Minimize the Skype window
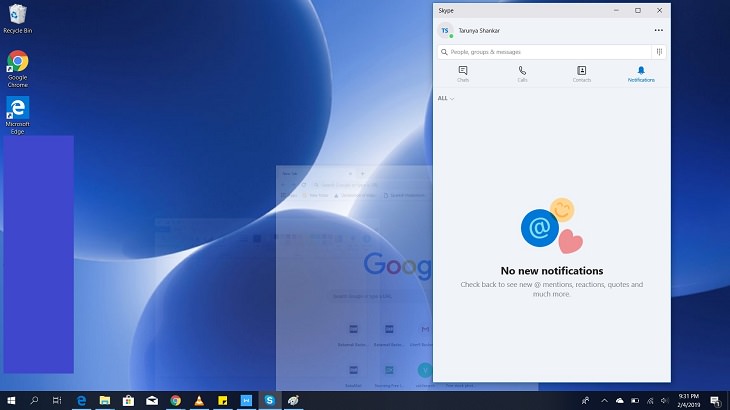 (x=616, y=10)
